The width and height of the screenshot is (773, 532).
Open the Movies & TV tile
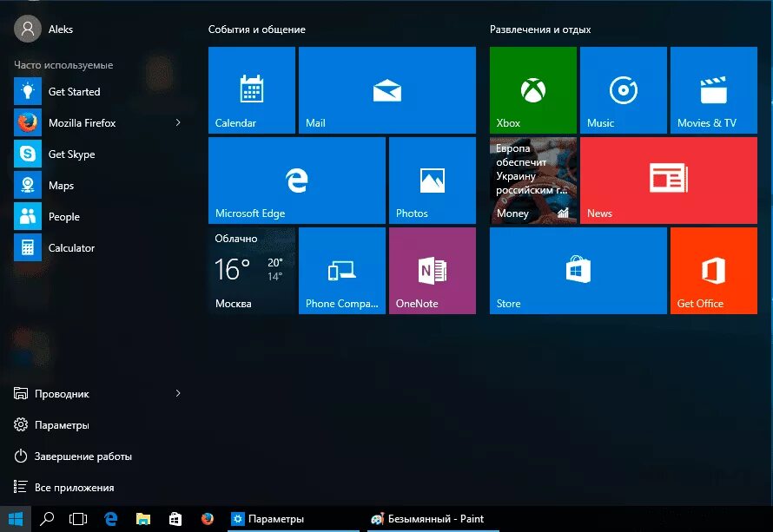tap(713, 90)
